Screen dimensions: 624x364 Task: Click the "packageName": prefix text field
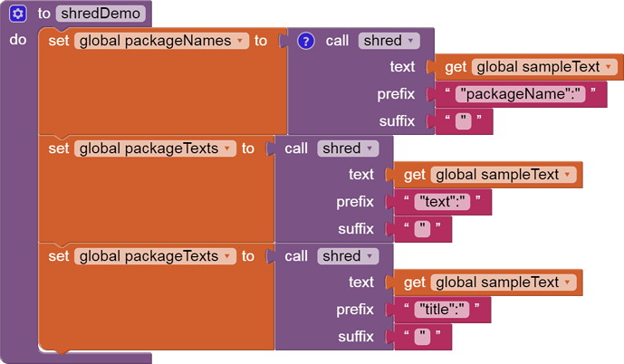(520, 94)
